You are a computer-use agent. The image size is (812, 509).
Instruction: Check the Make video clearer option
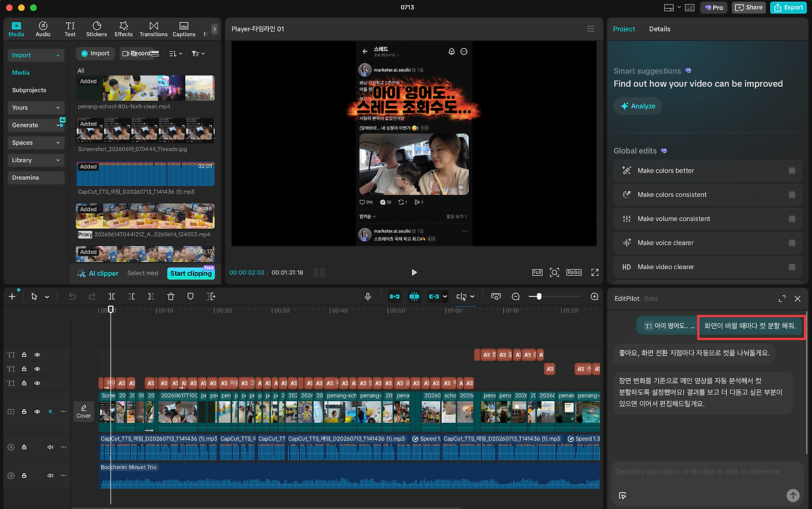(792, 267)
